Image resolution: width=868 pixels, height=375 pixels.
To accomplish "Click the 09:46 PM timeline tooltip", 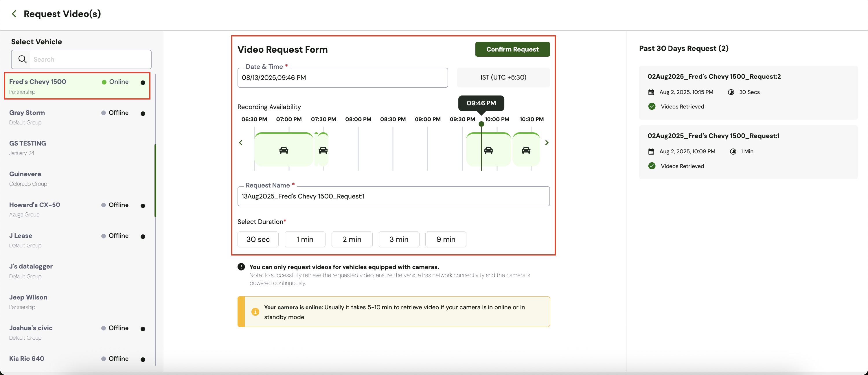I will (x=481, y=103).
